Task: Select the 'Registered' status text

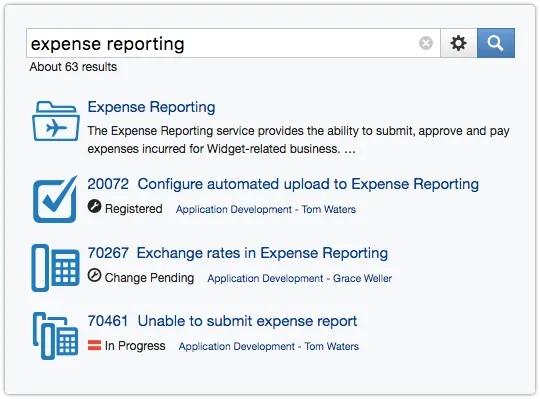Action: point(134,209)
